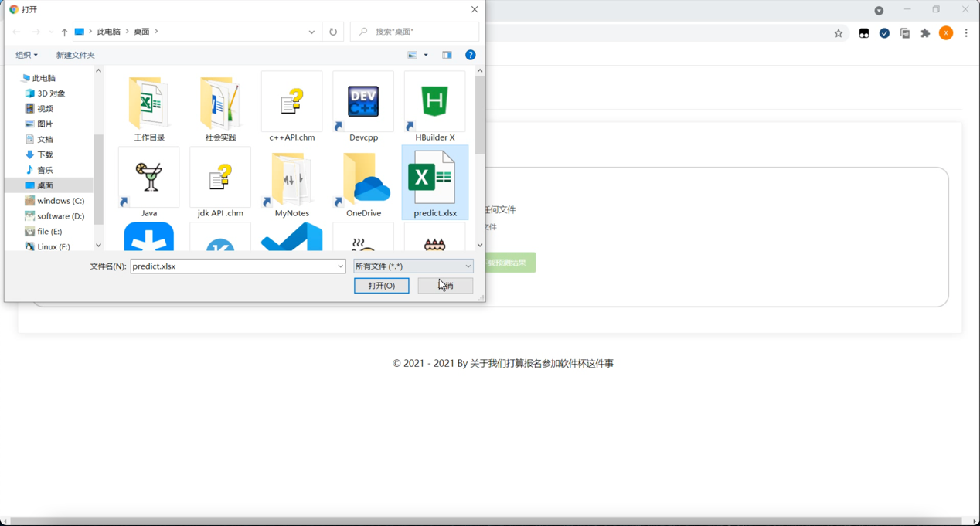Select the HBuilder X shortcut

click(x=435, y=107)
